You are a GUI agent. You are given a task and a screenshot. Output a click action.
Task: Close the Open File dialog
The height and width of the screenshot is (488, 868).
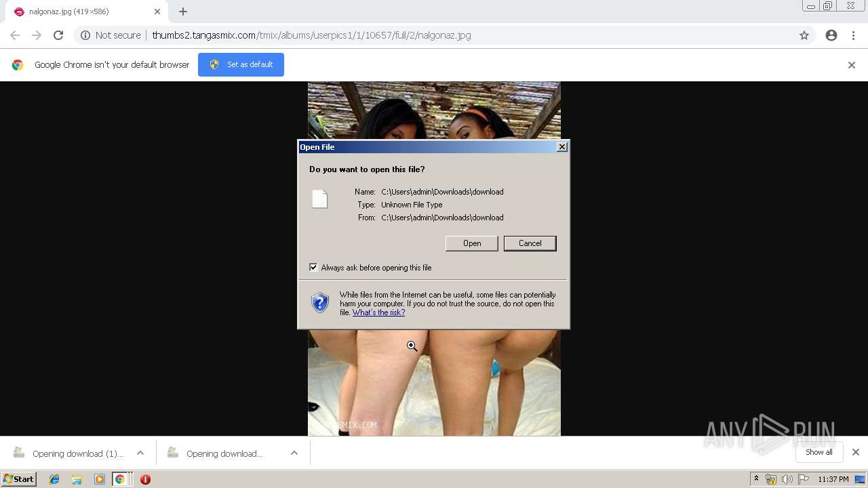coord(561,147)
